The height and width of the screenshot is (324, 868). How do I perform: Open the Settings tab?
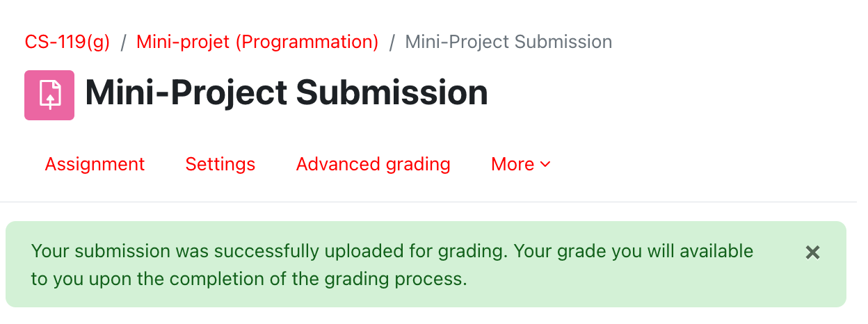click(x=220, y=165)
